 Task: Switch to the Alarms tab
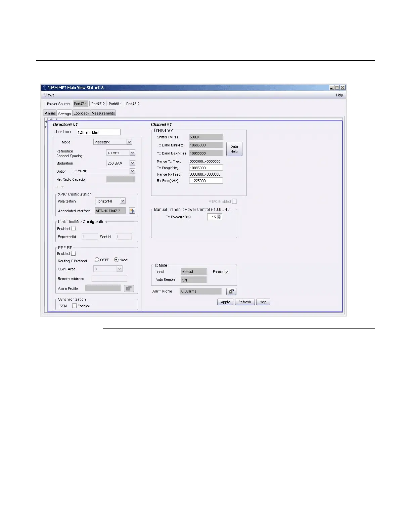(x=50, y=113)
